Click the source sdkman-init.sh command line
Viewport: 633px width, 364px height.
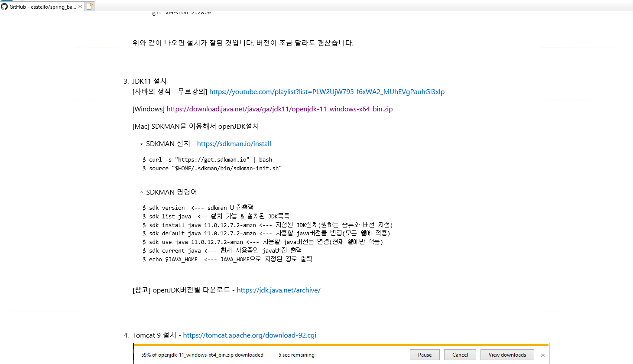pyautogui.click(x=212, y=169)
